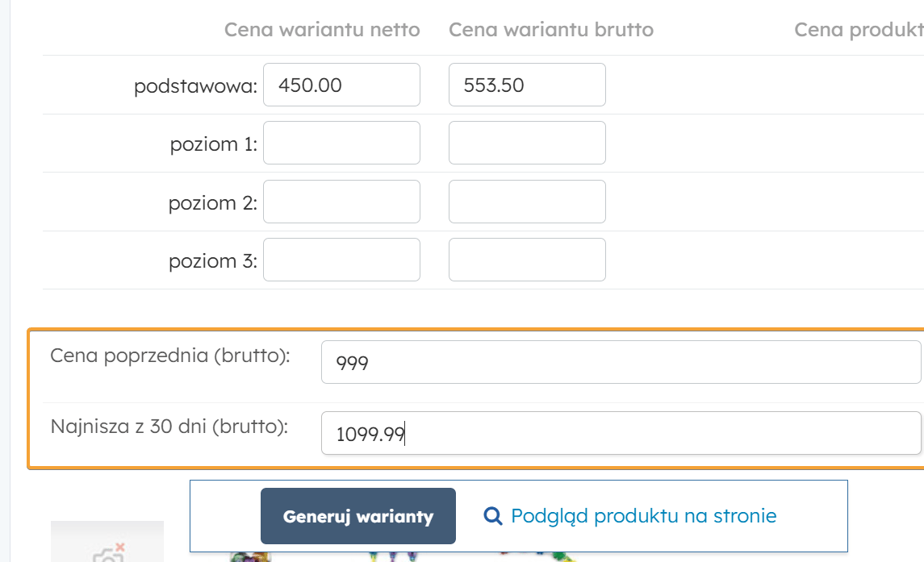Select the poziom 2 brutto input
The width and height of the screenshot is (924, 562).
pyautogui.click(x=527, y=202)
